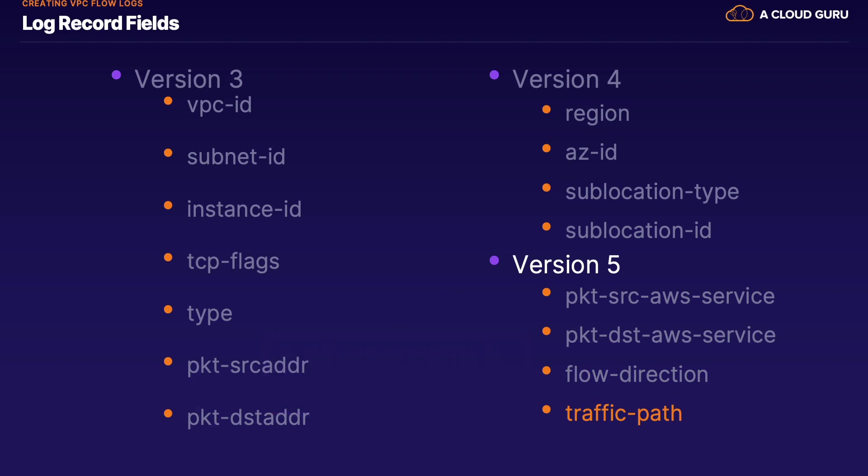The width and height of the screenshot is (868, 476).
Task: Click the A Cloud Guru cloud logo icon
Action: click(739, 14)
